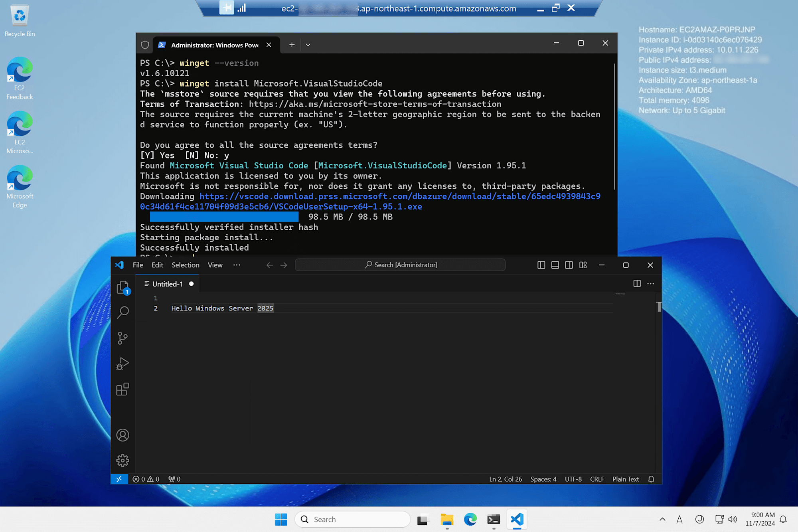Open the Terms of Transaction link
798x532 pixels.
(x=375, y=104)
